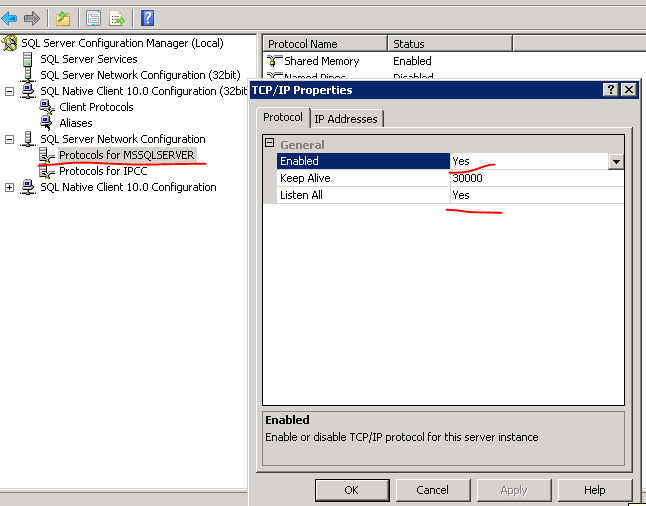
Task: Select the Listen All property row
Action: pos(363,195)
